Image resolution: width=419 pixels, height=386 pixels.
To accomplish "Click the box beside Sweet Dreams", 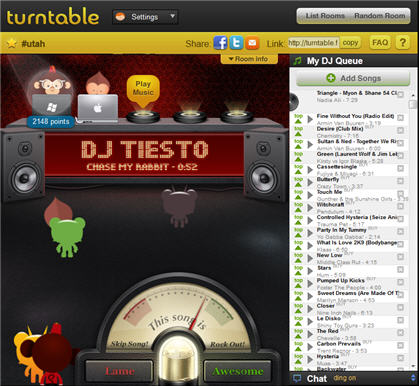I will click(x=400, y=295).
